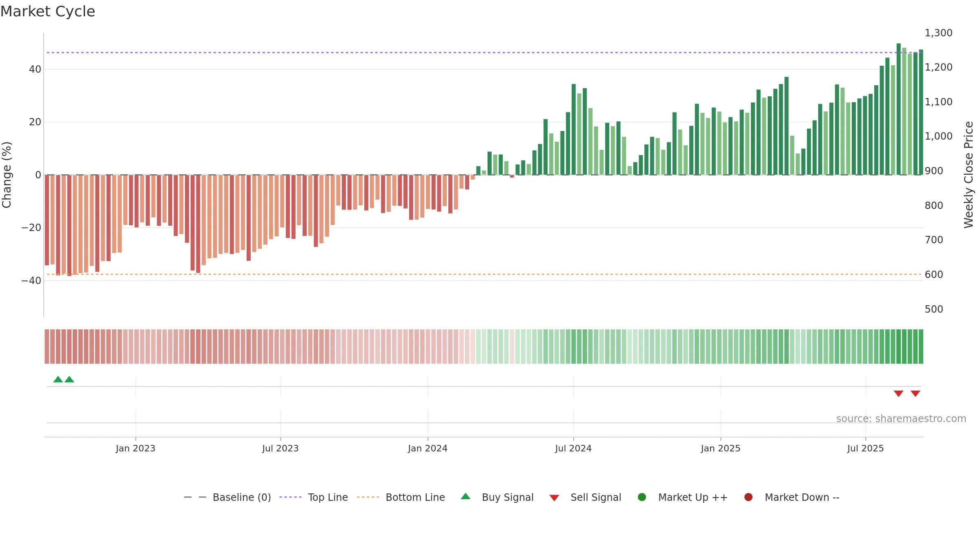
Task: Click the 1,200 price axis value
Action: (x=939, y=67)
